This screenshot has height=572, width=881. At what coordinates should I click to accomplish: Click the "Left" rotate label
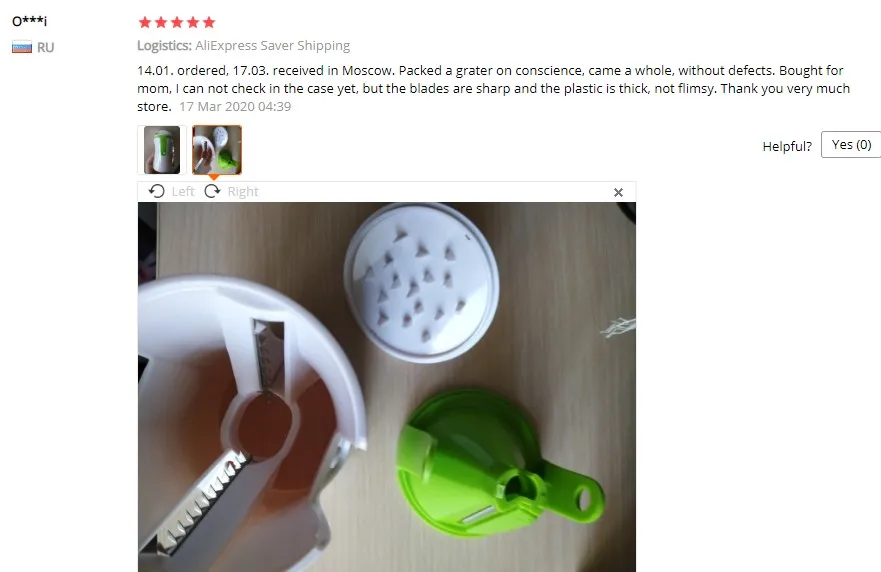[183, 192]
